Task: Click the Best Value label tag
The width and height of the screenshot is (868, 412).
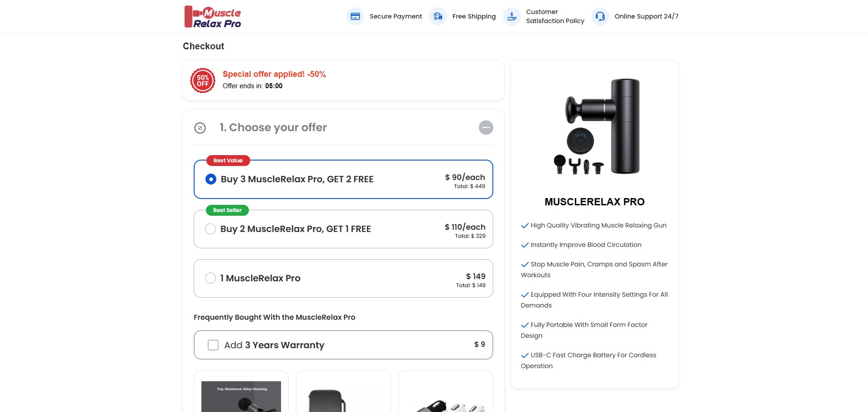Action: [228, 161]
